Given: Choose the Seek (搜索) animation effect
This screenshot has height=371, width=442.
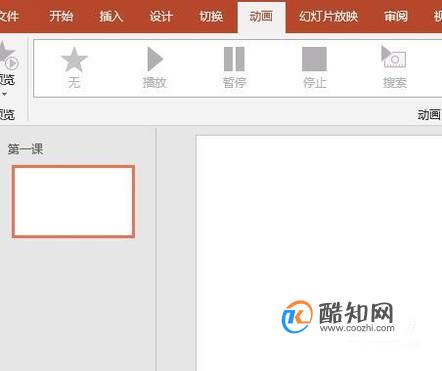Looking at the screenshot, I should tap(394, 68).
